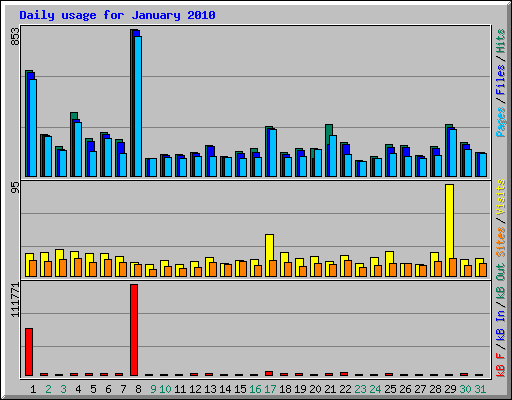Click day 26 on the x-axis

[x=405, y=389]
